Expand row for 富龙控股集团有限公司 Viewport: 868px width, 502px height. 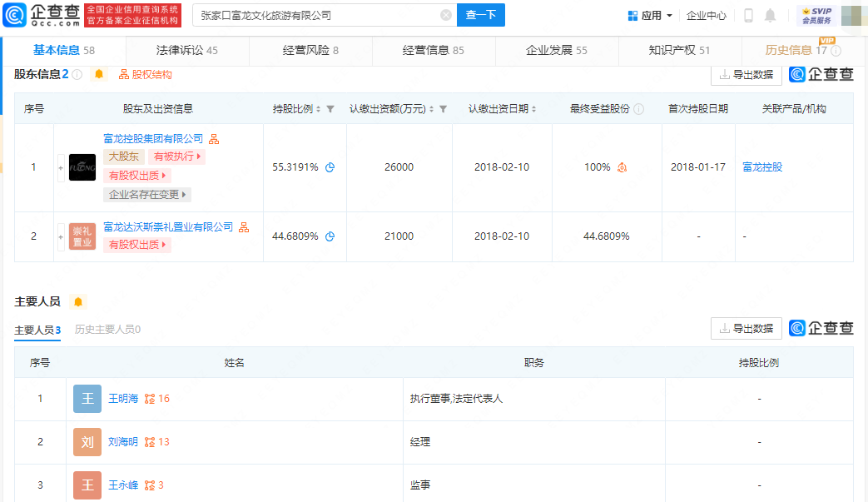pos(61,167)
